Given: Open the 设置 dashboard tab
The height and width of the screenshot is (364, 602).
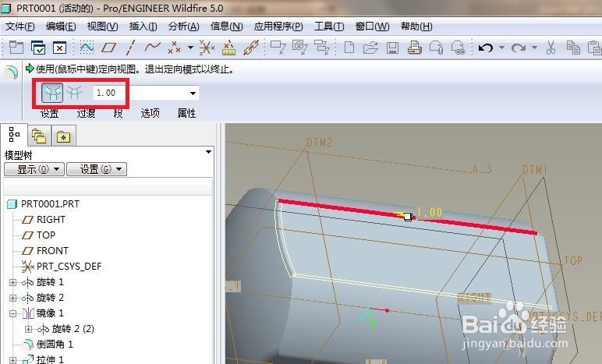Looking at the screenshot, I should tap(50, 113).
